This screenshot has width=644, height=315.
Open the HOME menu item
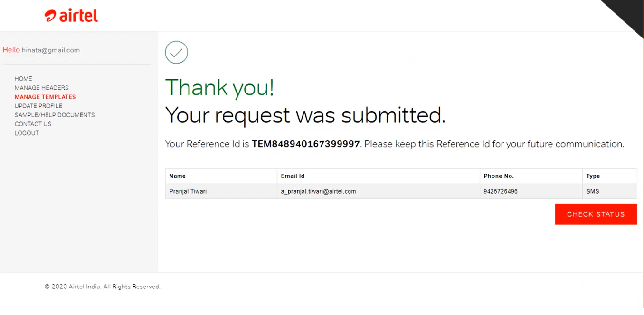point(23,79)
